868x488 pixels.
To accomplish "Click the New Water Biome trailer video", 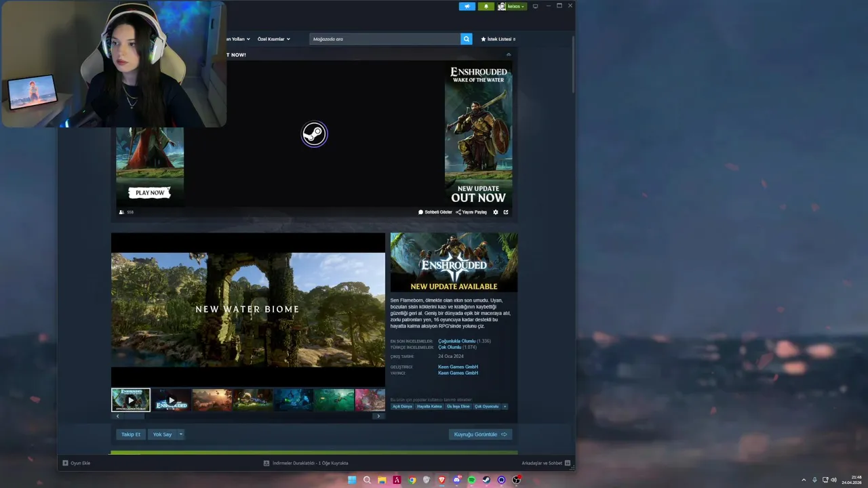I will 248,310.
